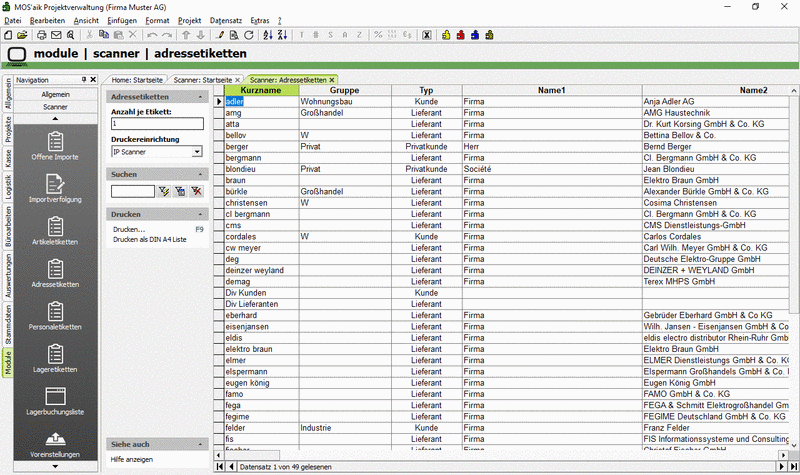The image size is (800, 475).
Task: Click the Open folder toolbar icon
Action: [x=22, y=35]
